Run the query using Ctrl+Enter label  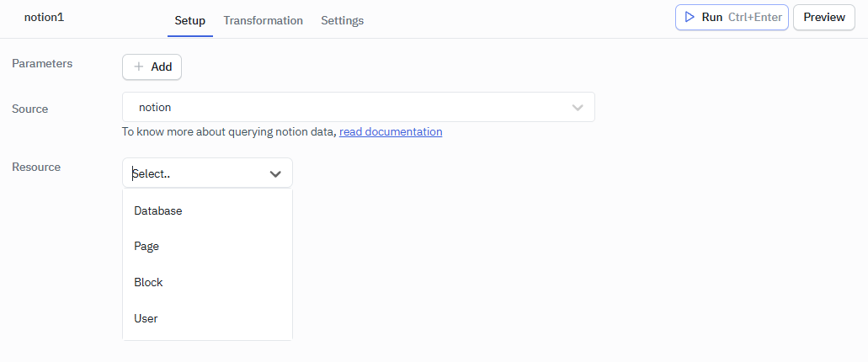tap(754, 17)
